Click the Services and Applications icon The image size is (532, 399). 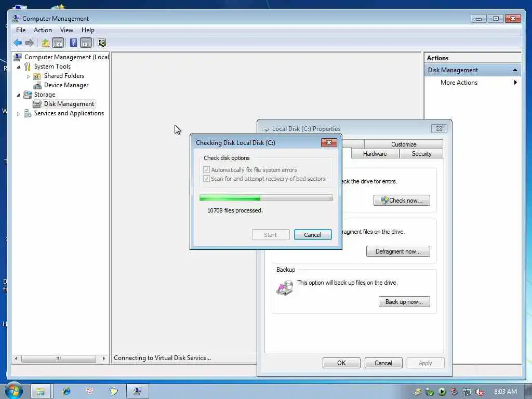pyautogui.click(x=28, y=113)
